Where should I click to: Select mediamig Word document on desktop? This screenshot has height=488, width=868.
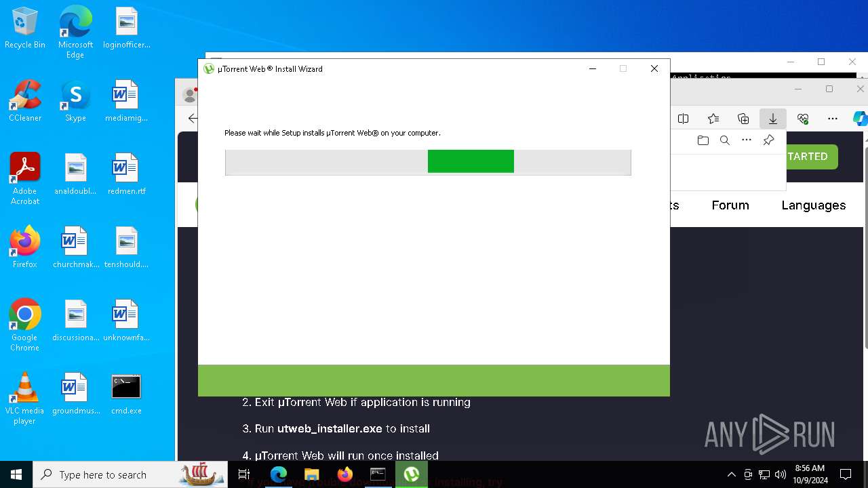127,102
